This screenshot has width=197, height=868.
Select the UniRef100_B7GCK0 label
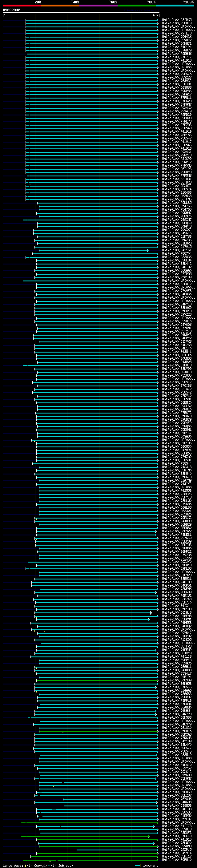coord(177,836)
